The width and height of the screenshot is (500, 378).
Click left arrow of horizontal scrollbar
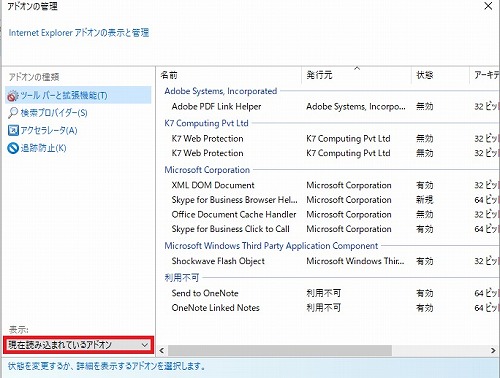162,351
